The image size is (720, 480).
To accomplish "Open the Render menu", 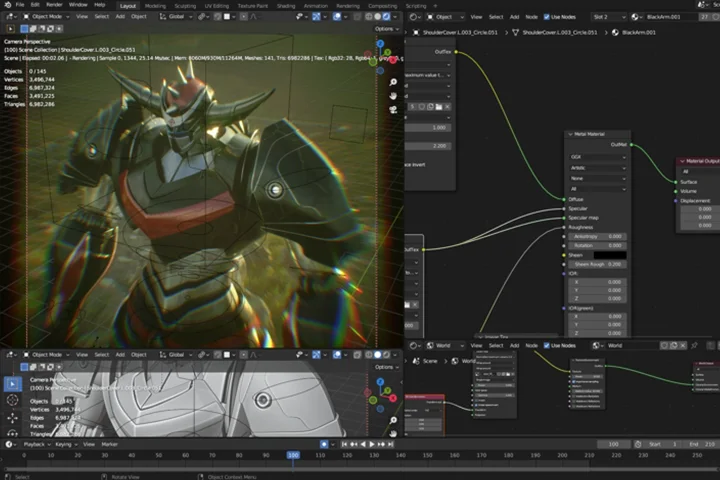I will click(x=54, y=5).
